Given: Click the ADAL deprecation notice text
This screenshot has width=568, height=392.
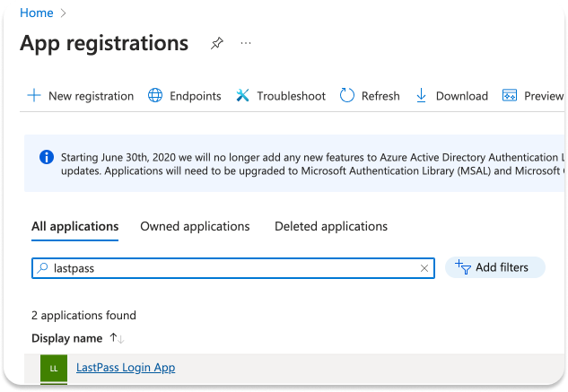Looking at the screenshot, I should (x=312, y=164).
